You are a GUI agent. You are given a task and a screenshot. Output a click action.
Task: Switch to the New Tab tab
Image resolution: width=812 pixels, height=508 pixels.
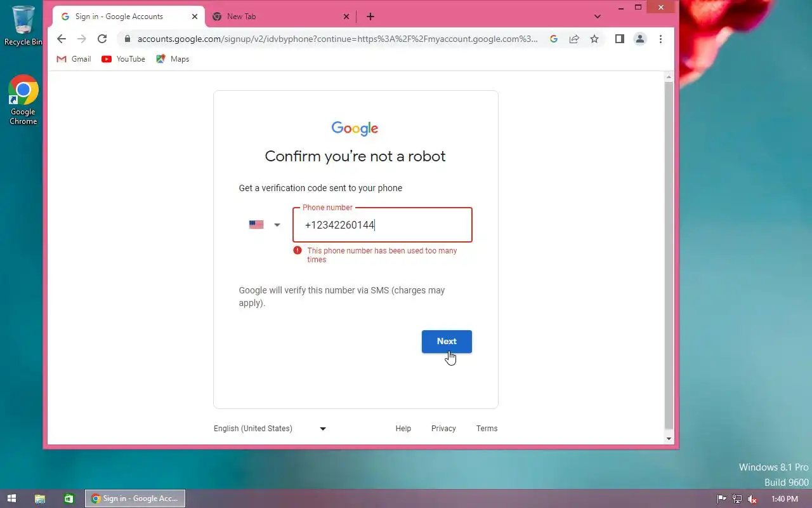tap(281, 17)
